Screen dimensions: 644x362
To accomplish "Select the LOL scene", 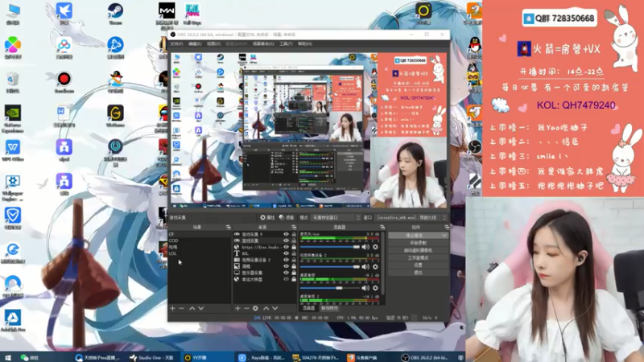I will coord(200,253).
